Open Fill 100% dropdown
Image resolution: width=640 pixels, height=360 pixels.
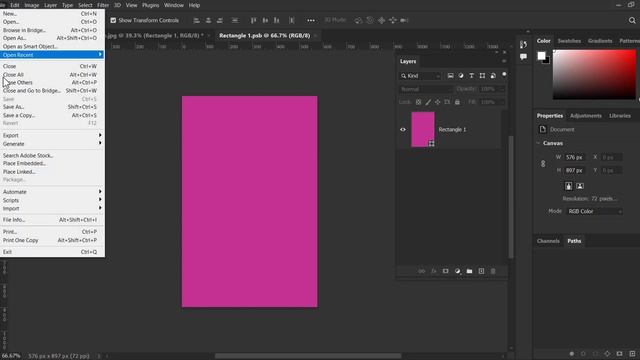(492, 102)
